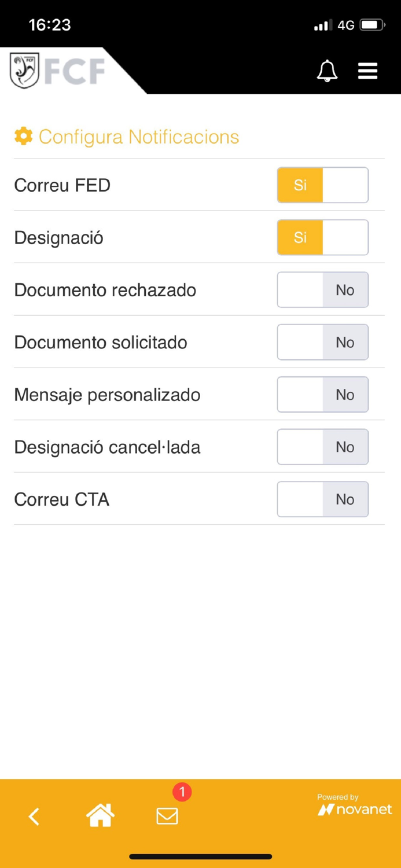Open the notifications bell icon

point(327,71)
